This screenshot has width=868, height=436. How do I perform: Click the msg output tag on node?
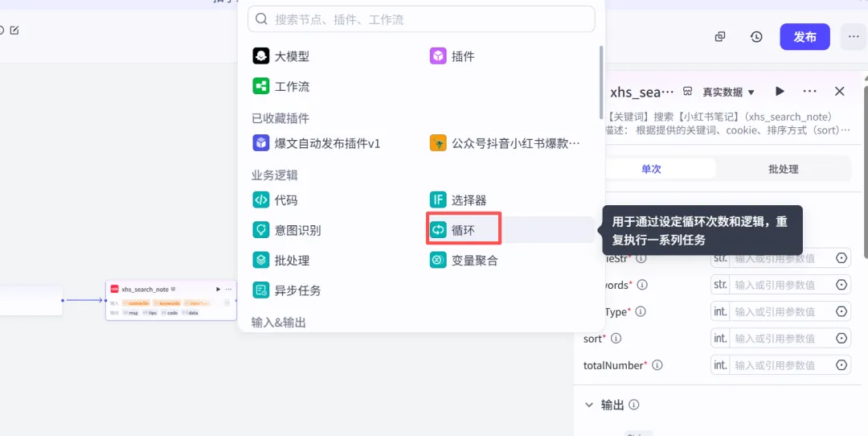130,312
